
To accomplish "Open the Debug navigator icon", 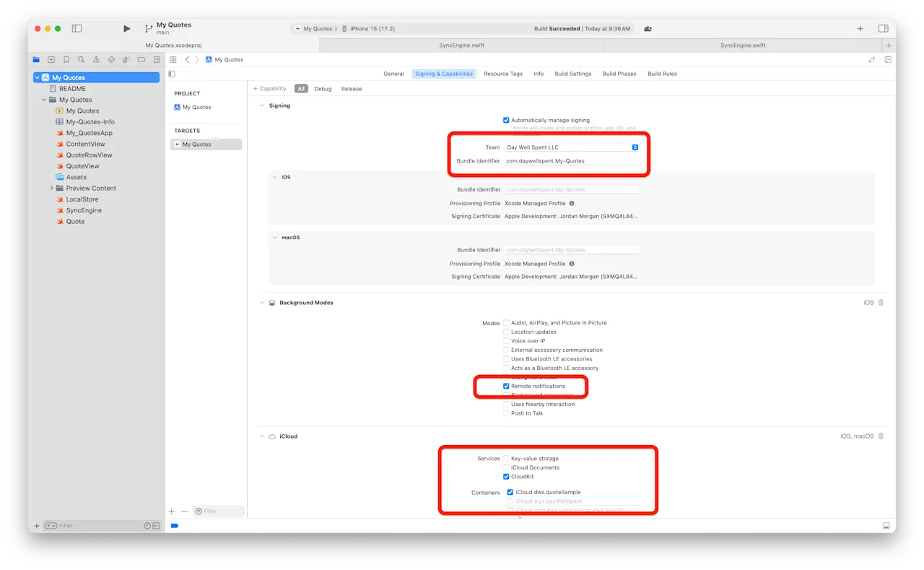I will point(126,60).
